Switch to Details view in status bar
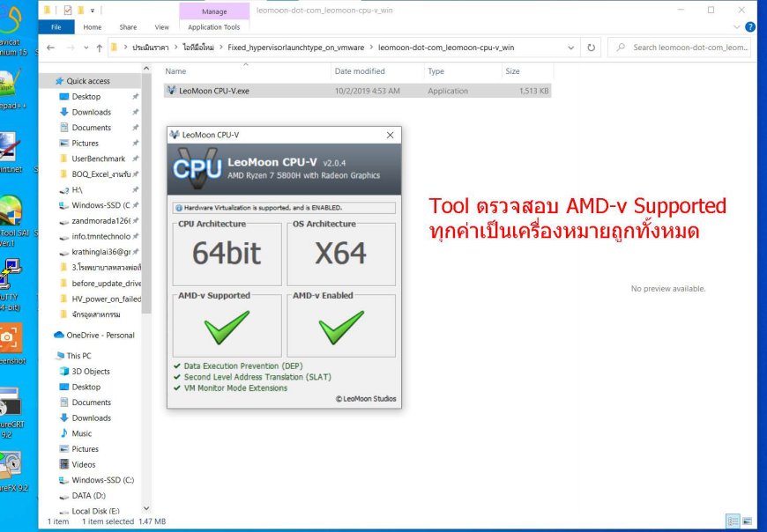Viewport: 767px width, 532px height. point(733,521)
